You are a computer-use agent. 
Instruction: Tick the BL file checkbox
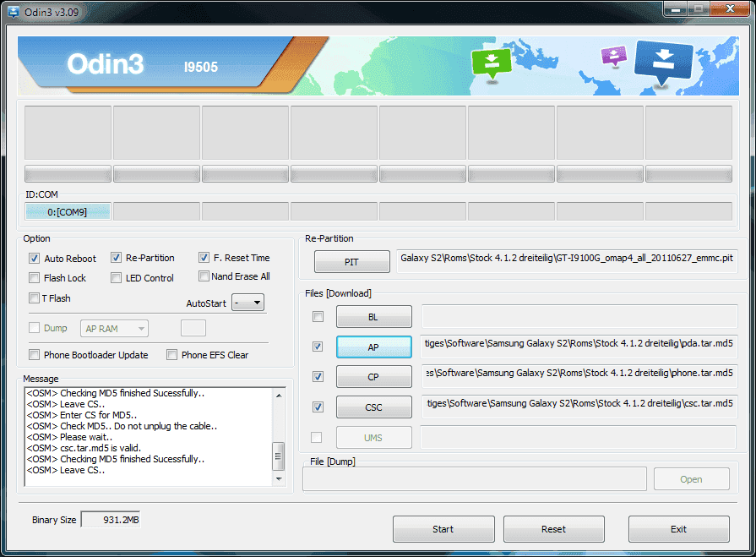pyautogui.click(x=318, y=316)
